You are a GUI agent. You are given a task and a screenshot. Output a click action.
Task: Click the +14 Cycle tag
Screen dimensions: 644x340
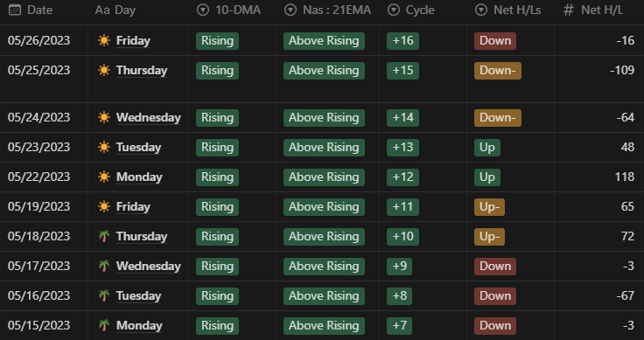[x=402, y=118]
